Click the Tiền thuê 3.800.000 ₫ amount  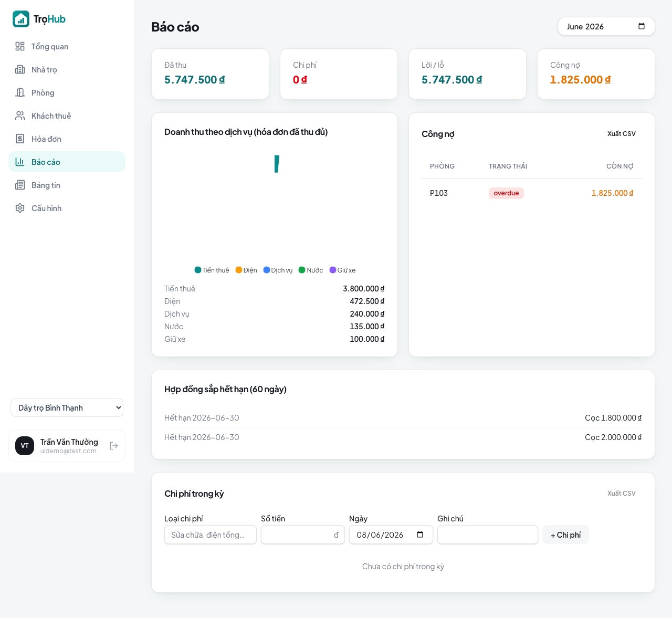(364, 289)
